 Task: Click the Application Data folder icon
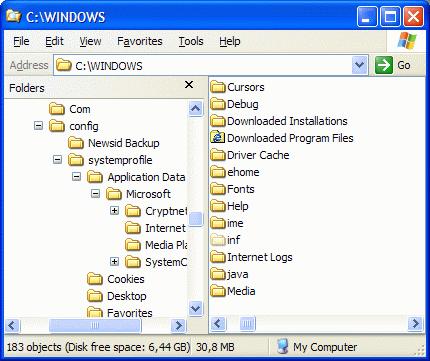(95, 177)
